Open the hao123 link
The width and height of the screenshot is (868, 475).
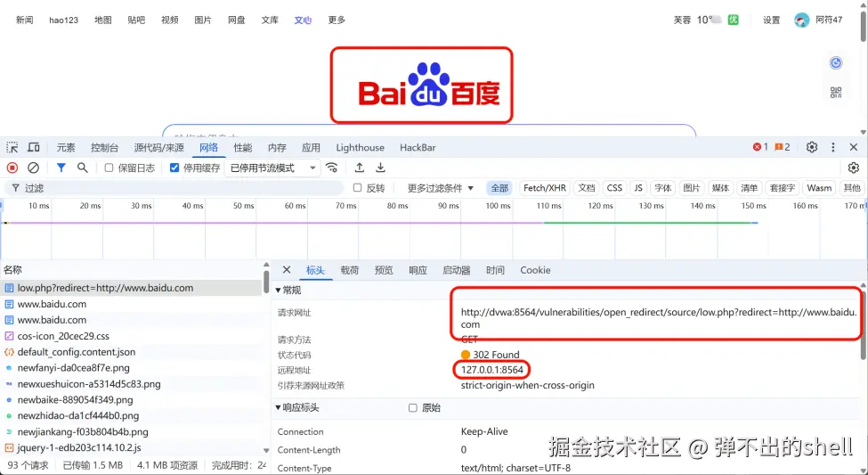click(64, 20)
